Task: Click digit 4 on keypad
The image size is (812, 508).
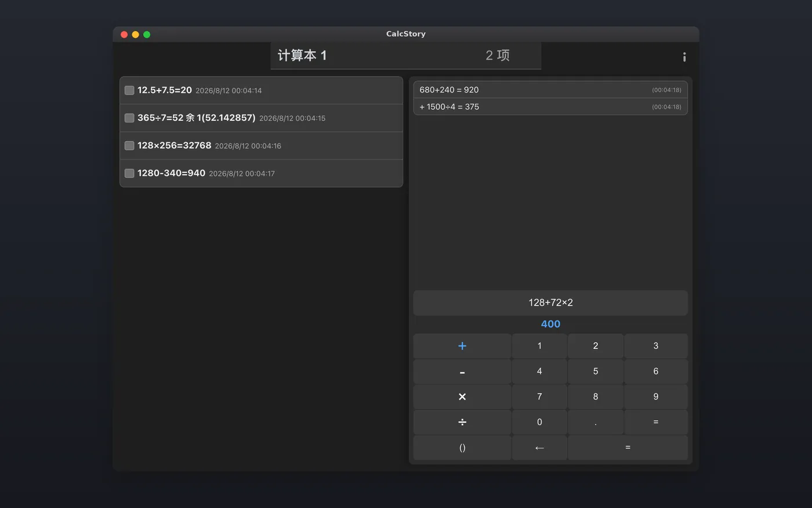Action: [x=539, y=372]
